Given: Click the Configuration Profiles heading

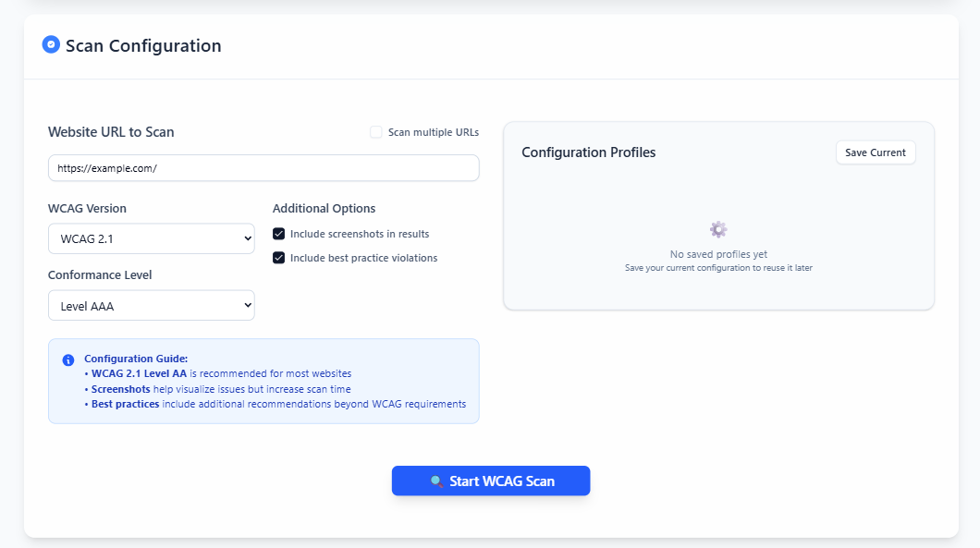Looking at the screenshot, I should (x=589, y=152).
